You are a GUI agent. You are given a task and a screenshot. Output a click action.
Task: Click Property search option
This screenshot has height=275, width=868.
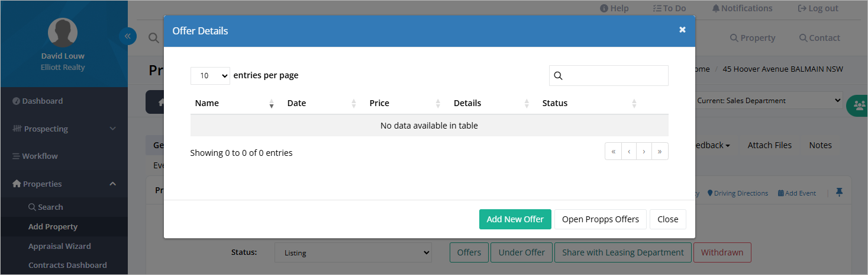click(x=753, y=38)
